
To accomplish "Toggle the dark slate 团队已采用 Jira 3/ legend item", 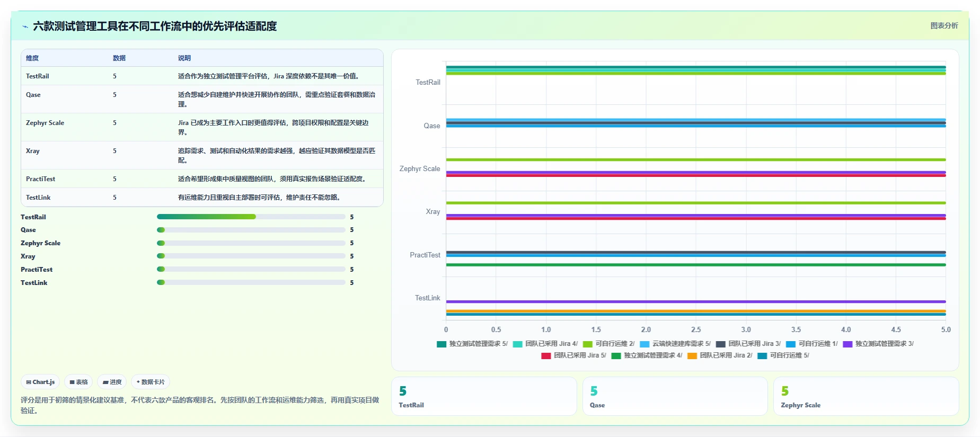I will [x=748, y=344].
